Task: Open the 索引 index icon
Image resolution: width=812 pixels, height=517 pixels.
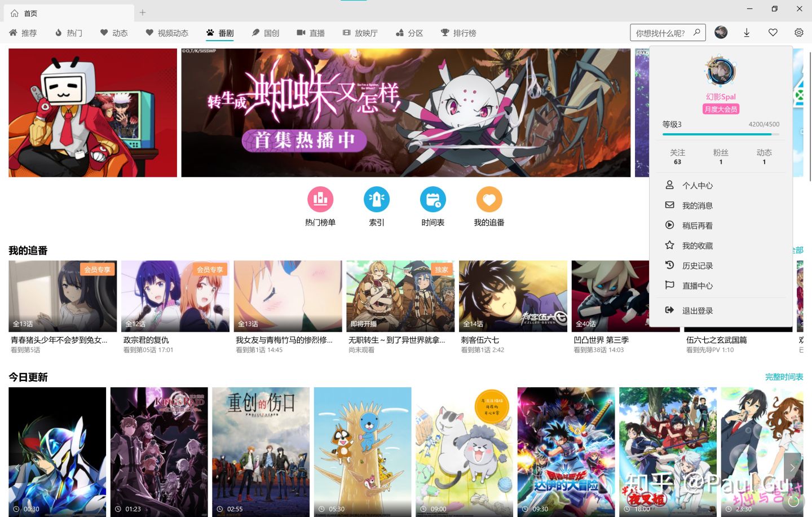Action: 377,199
